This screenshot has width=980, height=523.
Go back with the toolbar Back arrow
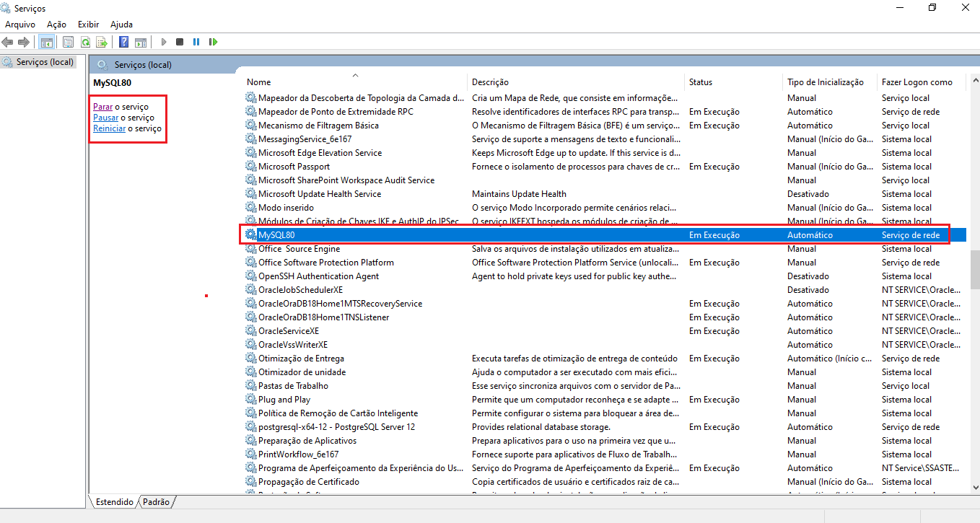pos(8,42)
